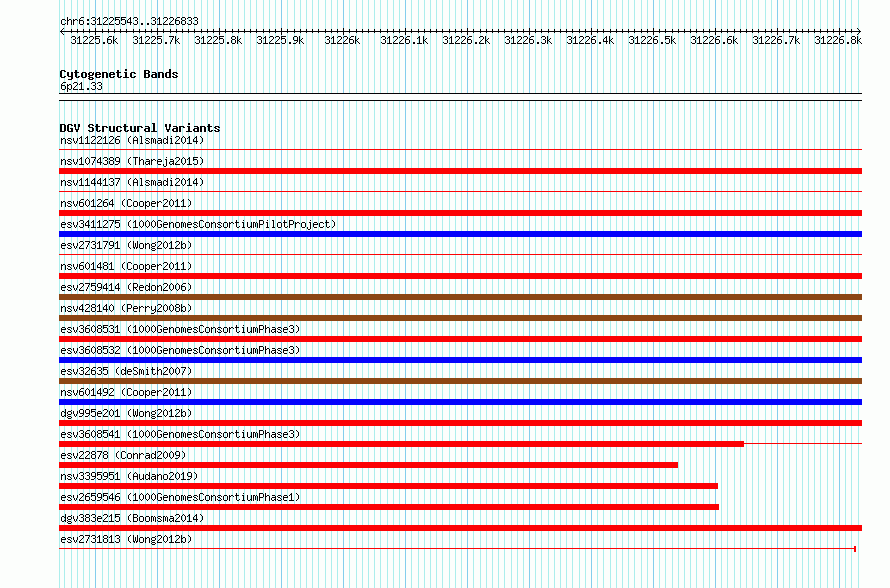Open esv22878 (Conrad2009) variant label

(x=123, y=455)
